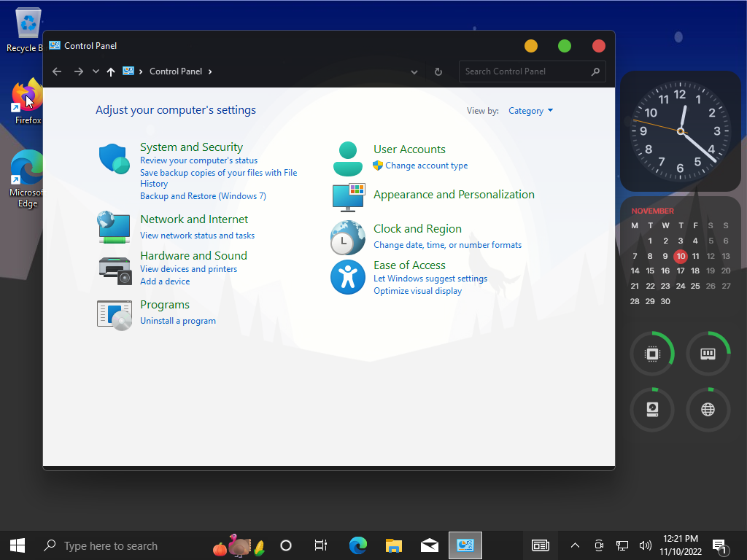Expand the recent locations dropdown arrow

[x=96, y=71]
